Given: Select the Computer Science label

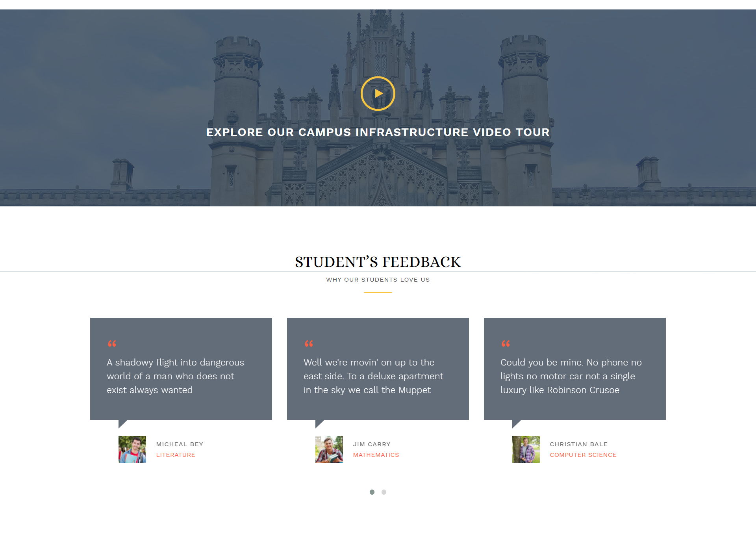Looking at the screenshot, I should [x=583, y=455].
